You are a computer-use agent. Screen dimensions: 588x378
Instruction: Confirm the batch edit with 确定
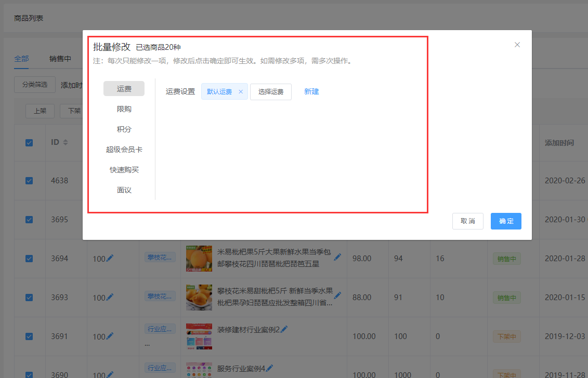coord(506,221)
